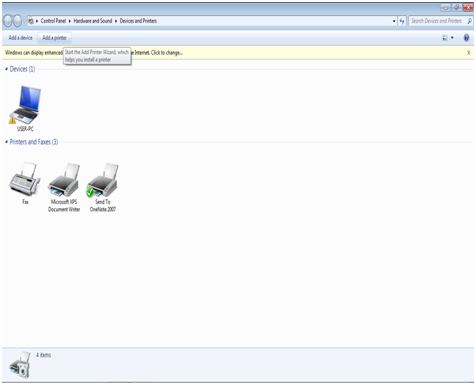The image size is (476, 385).
Task: Click the Back navigation arrow
Action: pyautogui.click(x=8, y=21)
